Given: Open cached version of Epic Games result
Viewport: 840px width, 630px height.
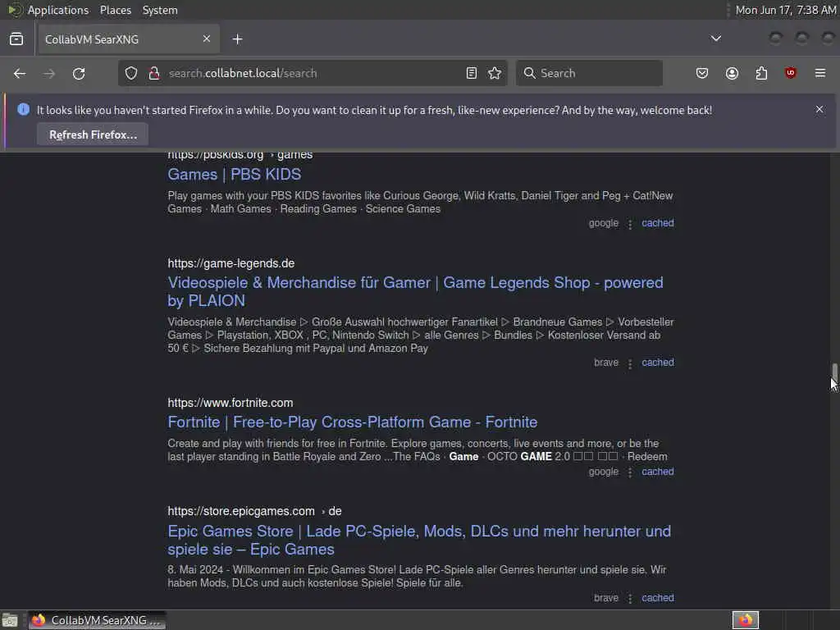Looking at the screenshot, I should pos(657,598).
